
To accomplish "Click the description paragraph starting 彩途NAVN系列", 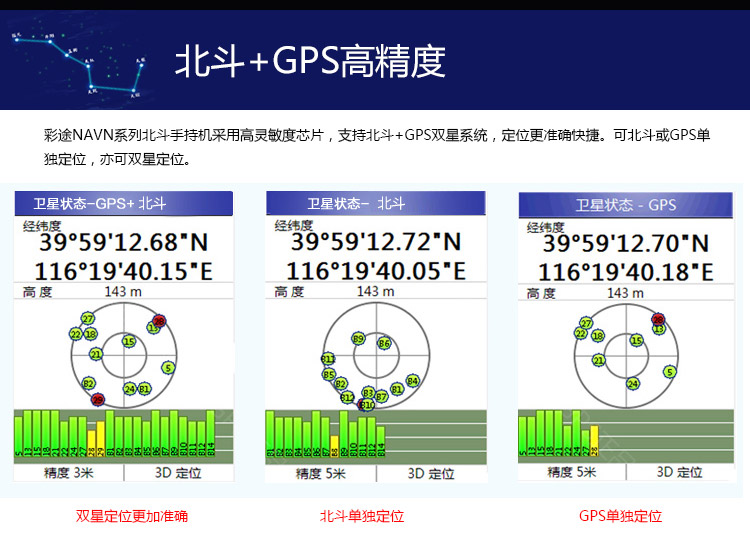I will 377,147.
